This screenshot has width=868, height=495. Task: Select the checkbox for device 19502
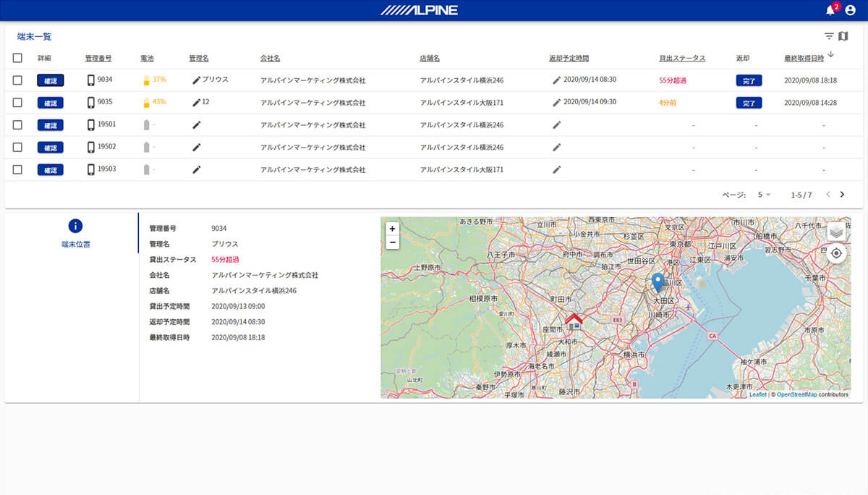(x=18, y=148)
